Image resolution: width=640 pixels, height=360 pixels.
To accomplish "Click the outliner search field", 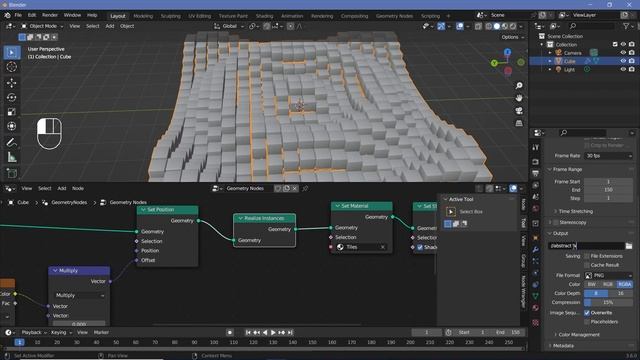I will 591,26.
